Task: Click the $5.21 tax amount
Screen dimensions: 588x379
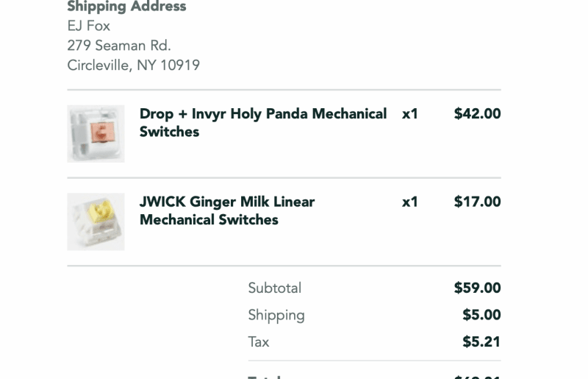Action: coord(481,341)
